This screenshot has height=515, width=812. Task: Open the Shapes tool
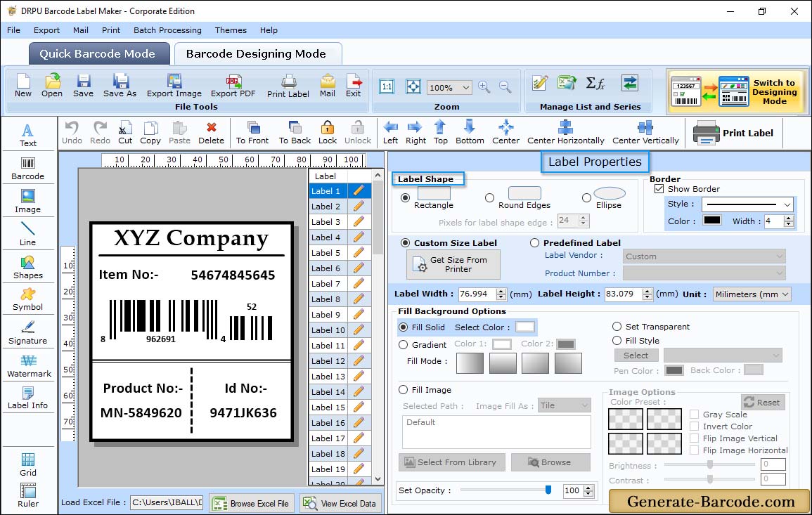click(x=28, y=267)
